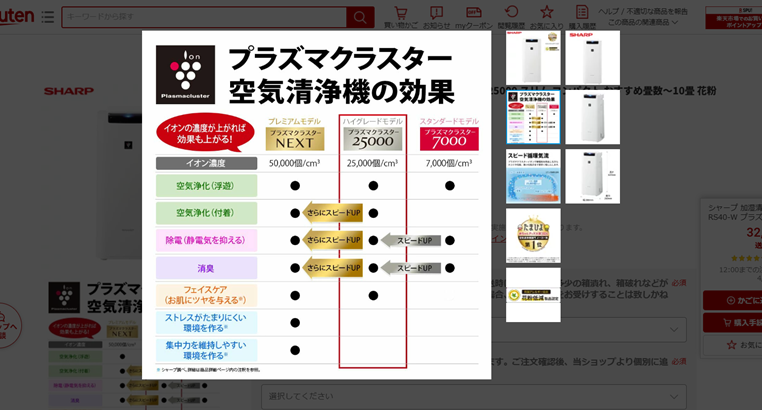Image resolution: width=762 pixels, height=410 pixels.
Task: Click the keyword search input field
Action: (204, 17)
